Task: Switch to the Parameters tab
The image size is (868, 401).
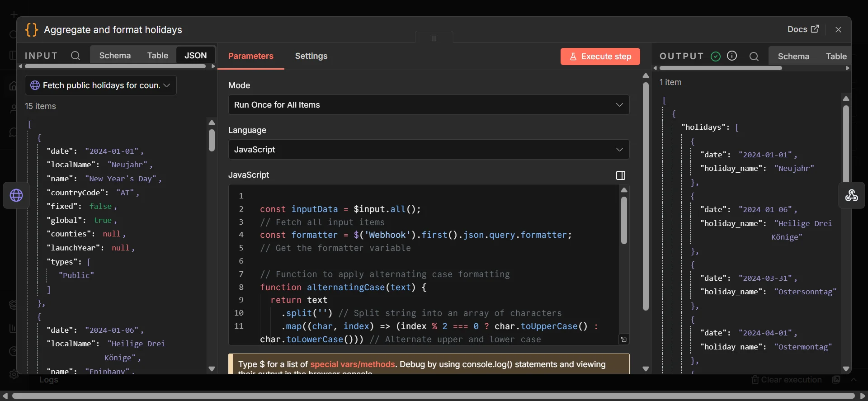Action: (x=251, y=56)
